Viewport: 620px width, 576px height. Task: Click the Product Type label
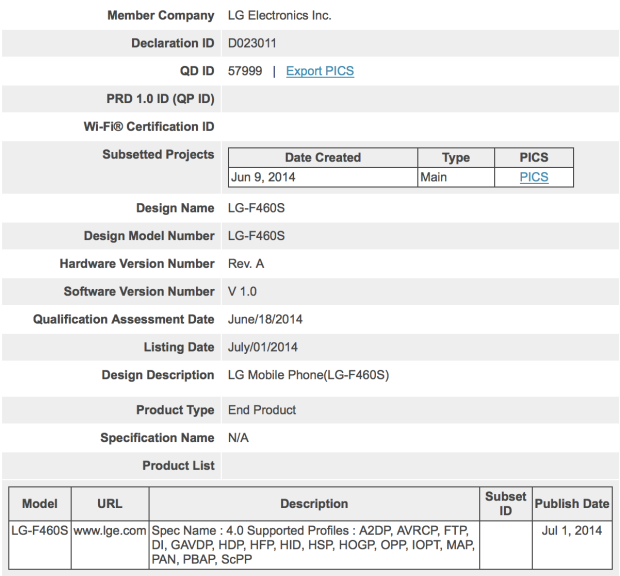click(175, 410)
